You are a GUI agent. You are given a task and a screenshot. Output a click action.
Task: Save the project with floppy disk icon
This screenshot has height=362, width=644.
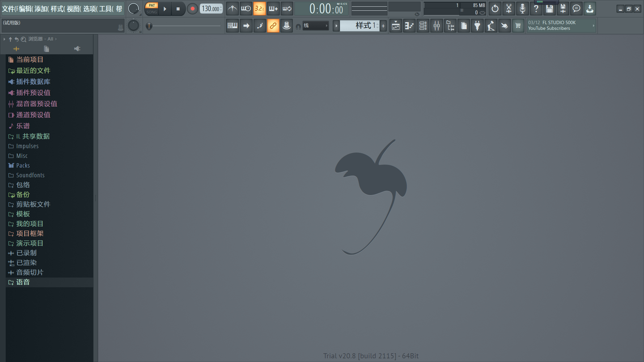pos(549,8)
